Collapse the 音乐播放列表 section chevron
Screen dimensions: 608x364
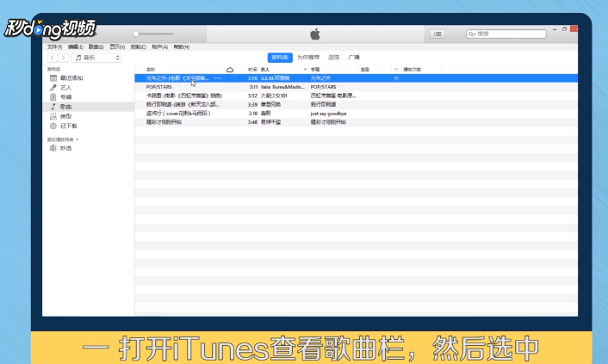(78, 139)
